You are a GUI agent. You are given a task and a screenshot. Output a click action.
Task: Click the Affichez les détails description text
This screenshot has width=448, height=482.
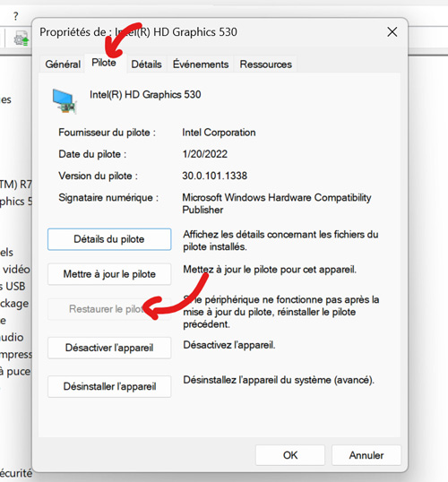tap(280, 240)
